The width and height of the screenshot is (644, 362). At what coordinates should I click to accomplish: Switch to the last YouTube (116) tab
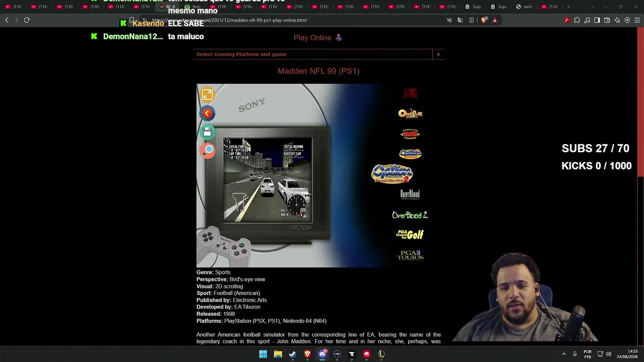551,7
